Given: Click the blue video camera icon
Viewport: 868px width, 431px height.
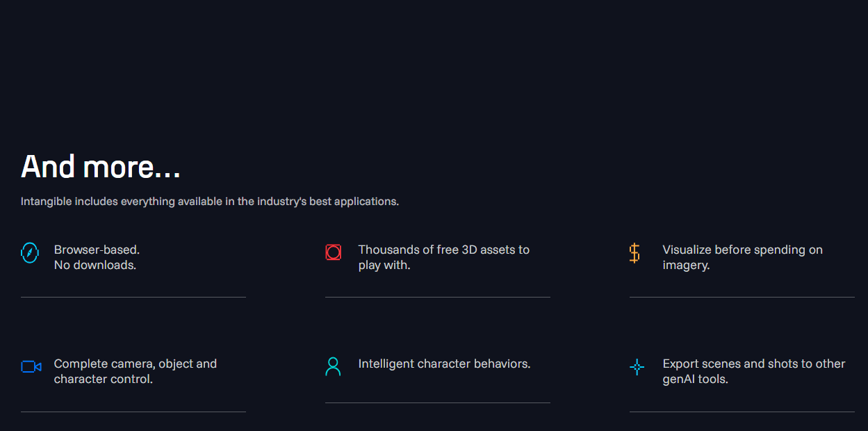Looking at the screenshot, I should click(x=31, y=366).
